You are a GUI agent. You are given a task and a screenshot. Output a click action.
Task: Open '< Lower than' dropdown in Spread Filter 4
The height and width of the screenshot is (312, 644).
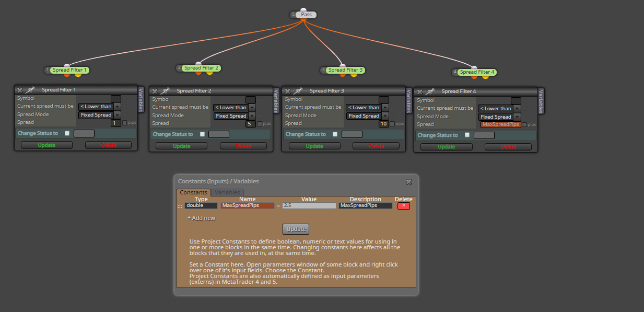pyautogui.click(x=499, y=109)
